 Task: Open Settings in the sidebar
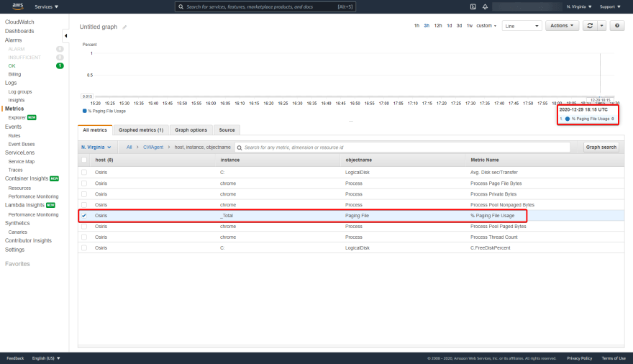coord(14,250)
